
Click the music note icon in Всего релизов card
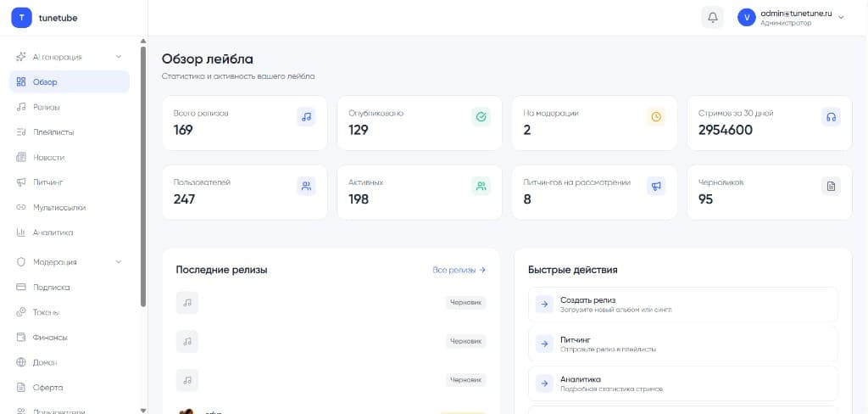pos(306,117)
